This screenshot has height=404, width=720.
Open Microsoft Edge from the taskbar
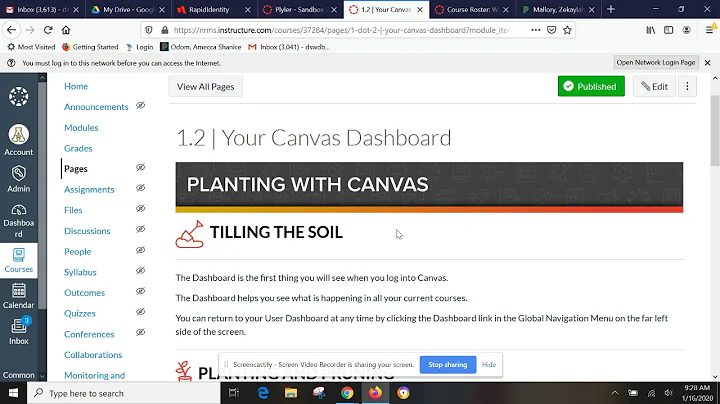263,393
